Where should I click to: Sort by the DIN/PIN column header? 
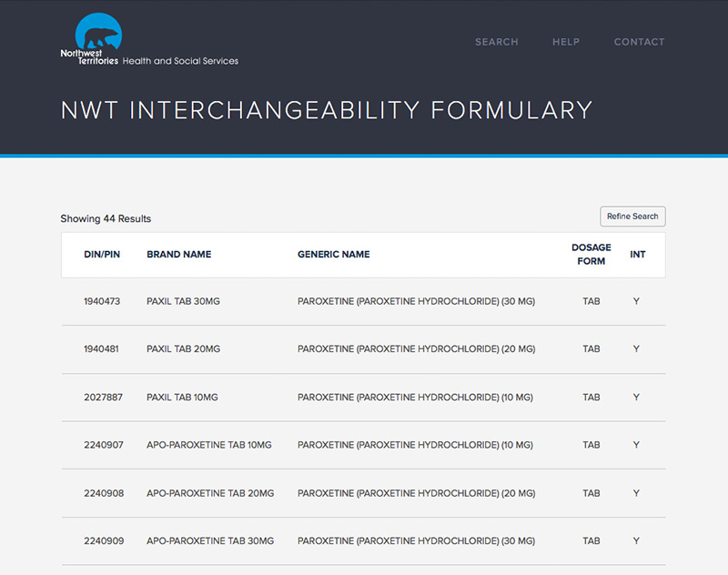102,255
